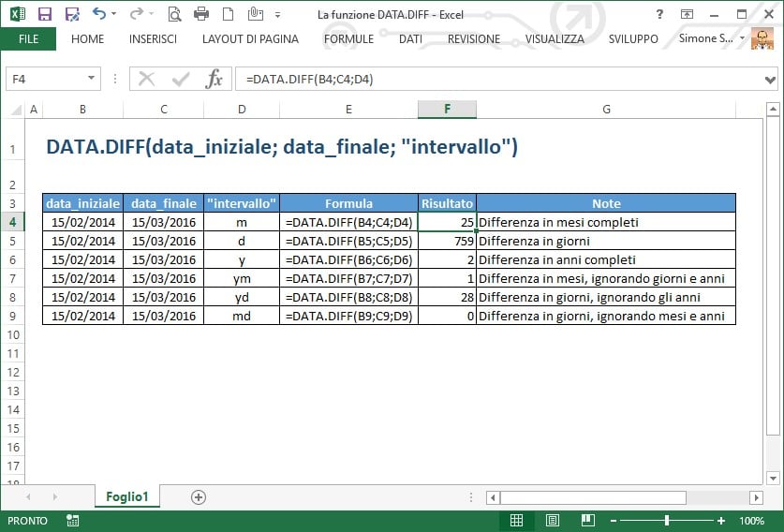Undo the last action
Screen dimensions: 784x532
pos(99,13)
